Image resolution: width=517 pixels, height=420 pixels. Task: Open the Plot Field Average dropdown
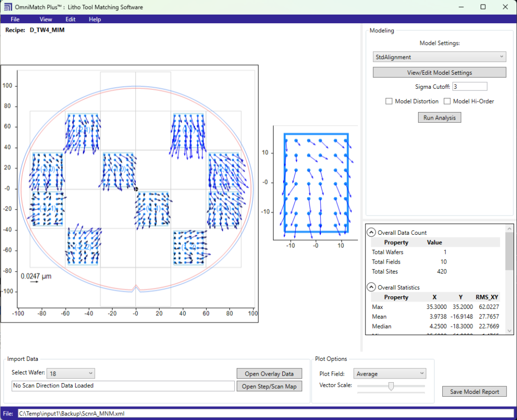tap(389, 374)
